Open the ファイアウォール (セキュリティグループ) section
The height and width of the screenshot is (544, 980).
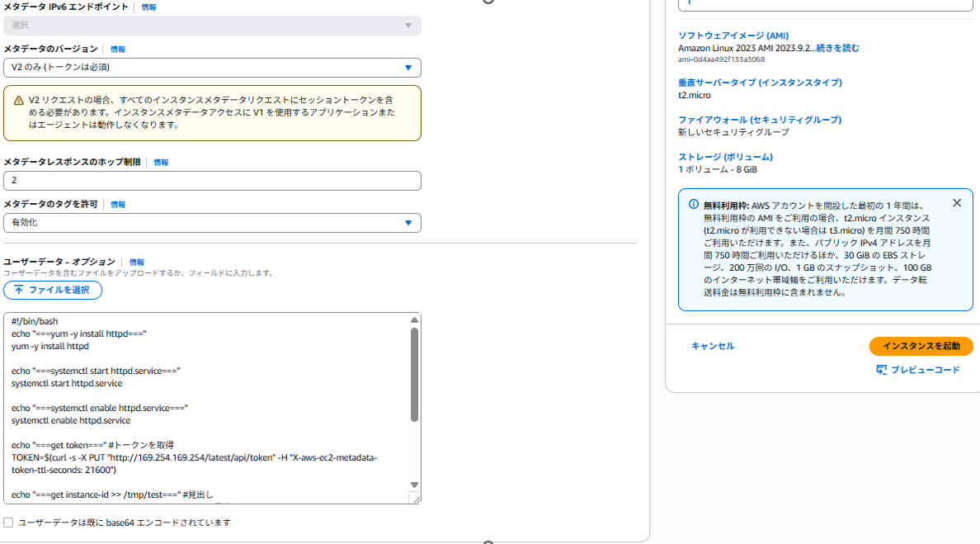pos(760,119)
